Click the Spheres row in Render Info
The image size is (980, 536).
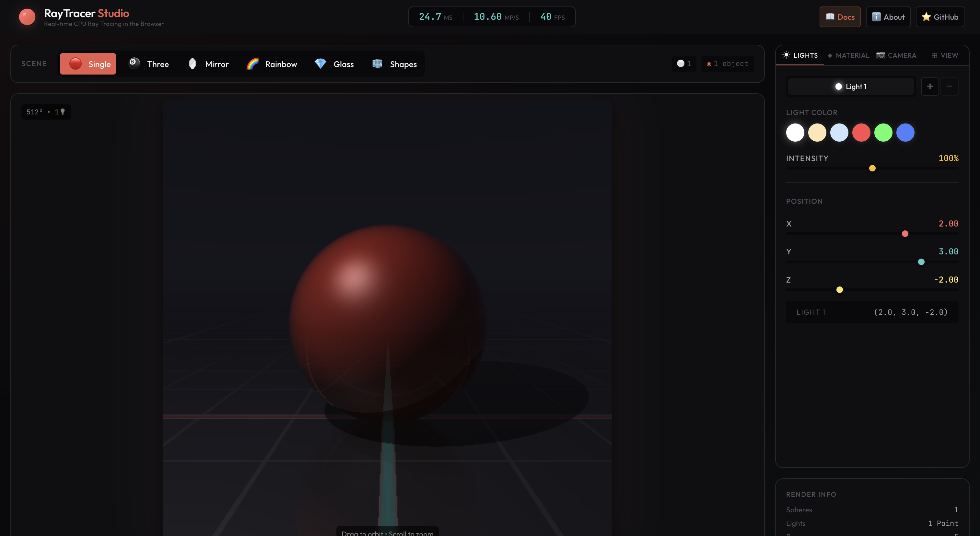(872, 510)
